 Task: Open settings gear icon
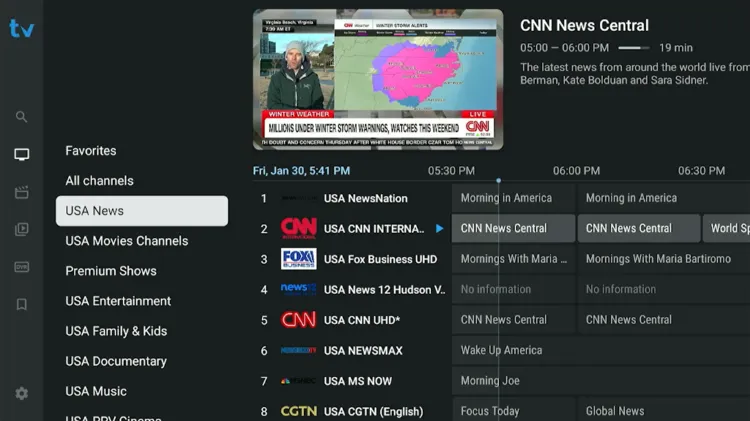(x=22, y=393)
